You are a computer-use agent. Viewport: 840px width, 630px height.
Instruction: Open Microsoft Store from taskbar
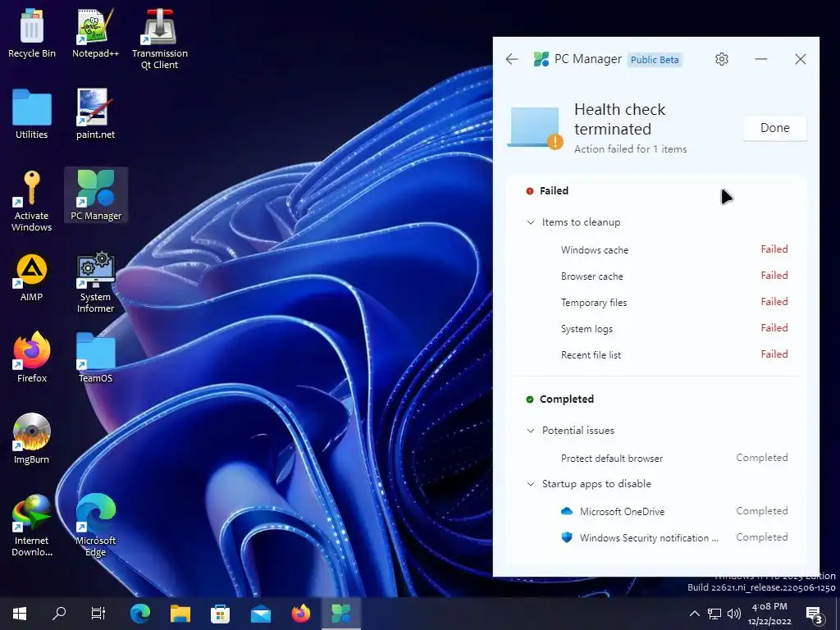point(220,613)
